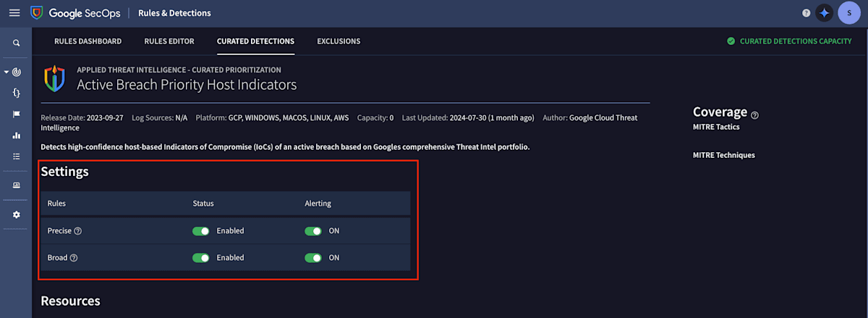Open the Gemini sparkle assistant icon
868x318 pixels.
coord(824,13)
